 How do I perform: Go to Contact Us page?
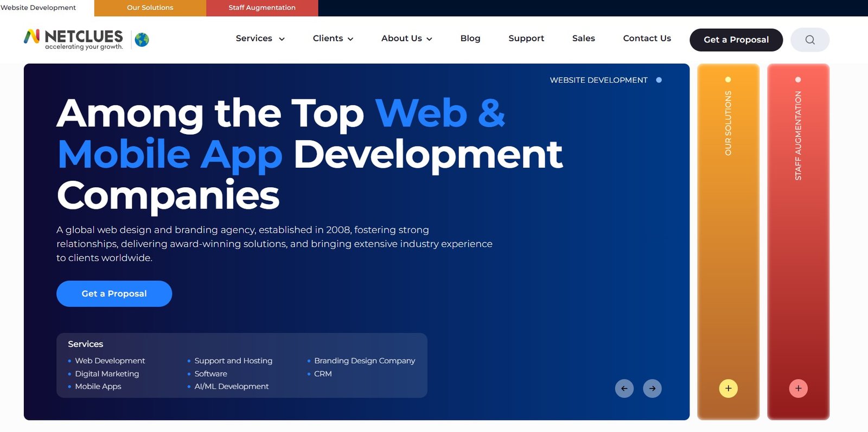(647, 39)
